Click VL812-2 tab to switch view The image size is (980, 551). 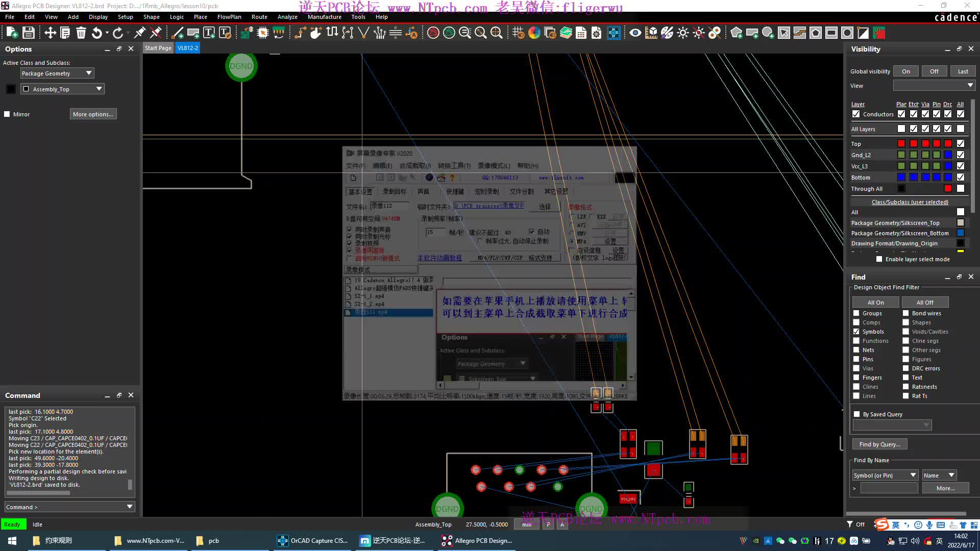click(x=188, y=47)
